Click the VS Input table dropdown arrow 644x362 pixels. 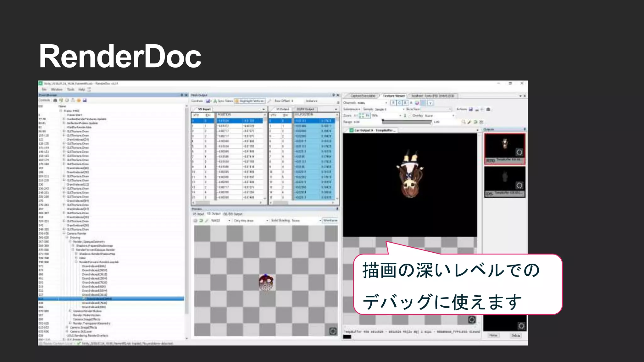[264, 109]
